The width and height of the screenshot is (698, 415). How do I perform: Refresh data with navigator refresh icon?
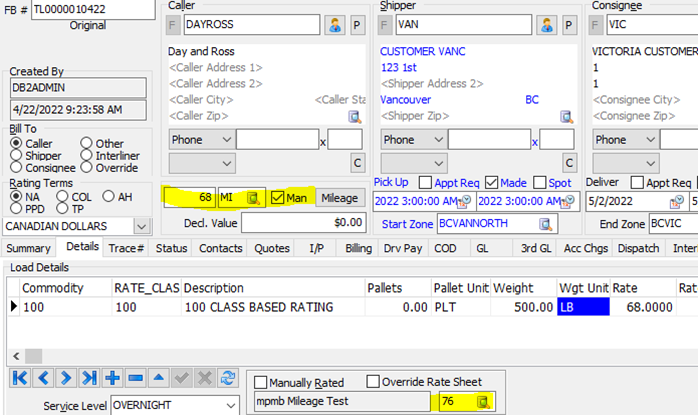pos(228,378)
